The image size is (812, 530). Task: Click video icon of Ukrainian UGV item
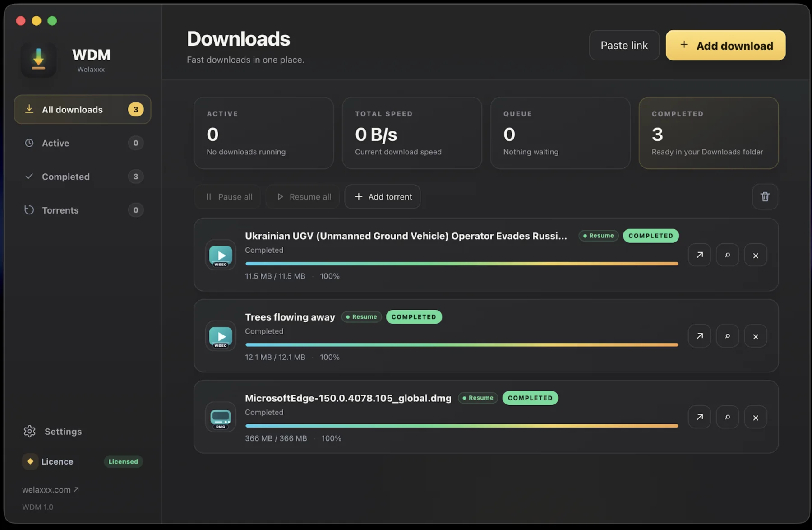[x=221, y=255]
